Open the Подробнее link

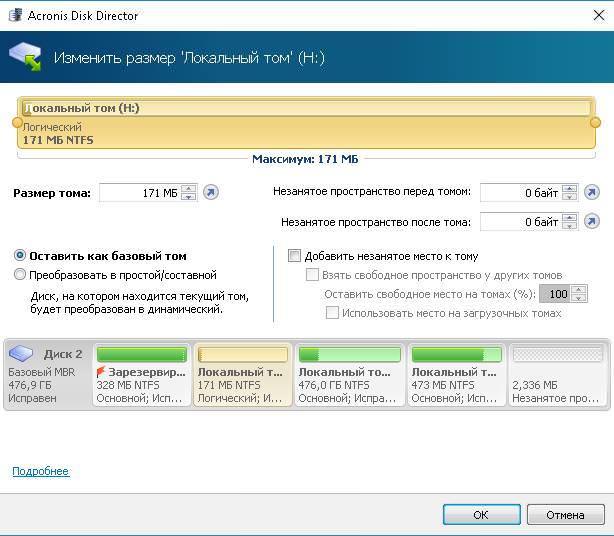(41, 471)
